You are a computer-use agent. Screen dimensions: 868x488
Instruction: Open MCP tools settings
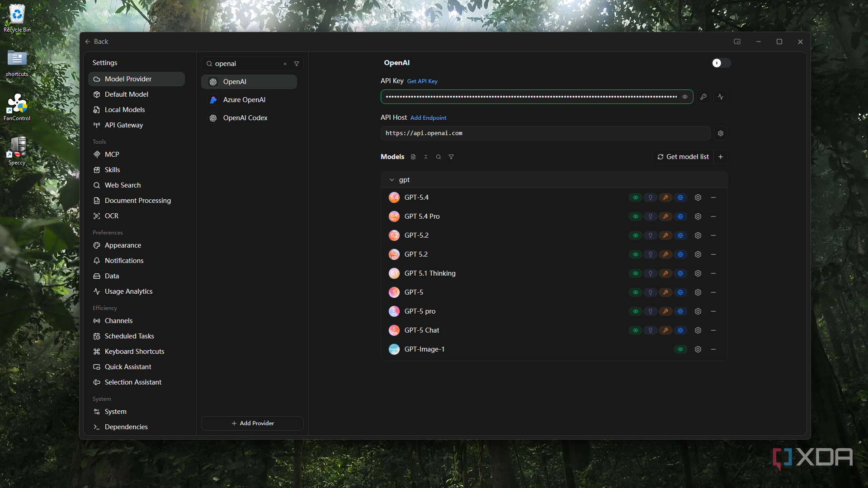(137, 155)
